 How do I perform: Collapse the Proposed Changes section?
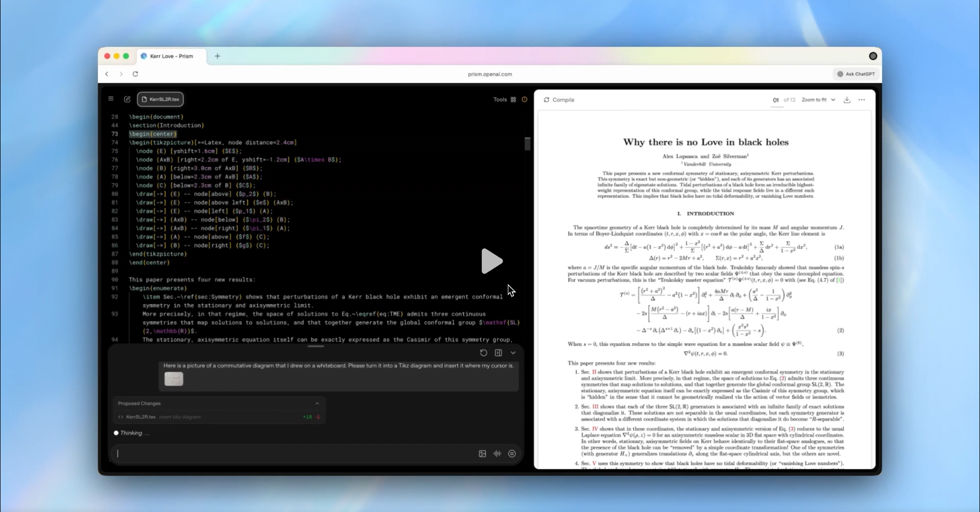point(317,403)
